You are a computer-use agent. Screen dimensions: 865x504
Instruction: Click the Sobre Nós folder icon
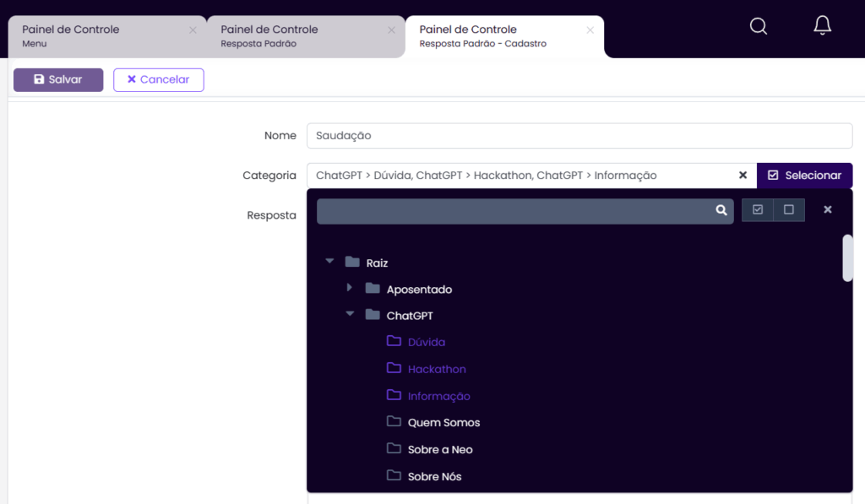(x=394, y=475)
